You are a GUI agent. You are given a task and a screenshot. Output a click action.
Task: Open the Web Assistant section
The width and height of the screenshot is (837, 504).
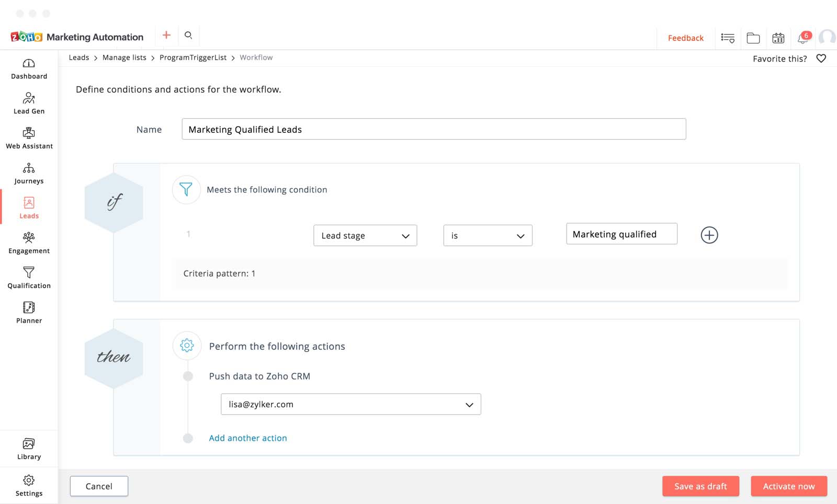[29, 138]
